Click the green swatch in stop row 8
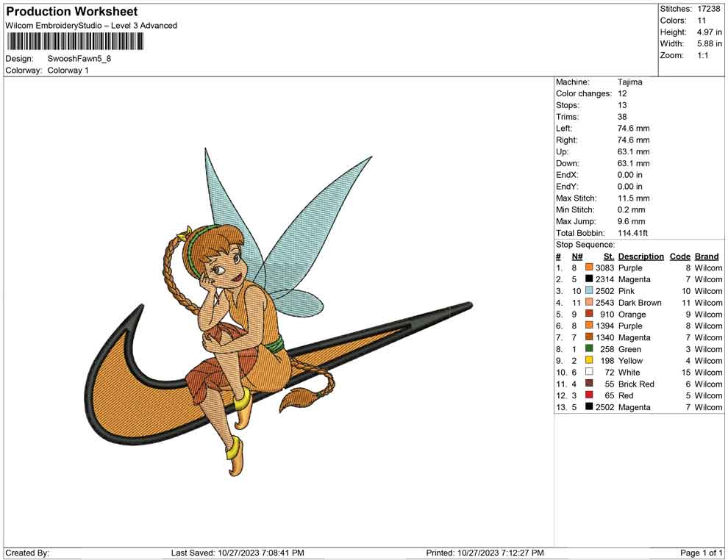This screenshot has height=560, width=728. [x=589, y=348]
